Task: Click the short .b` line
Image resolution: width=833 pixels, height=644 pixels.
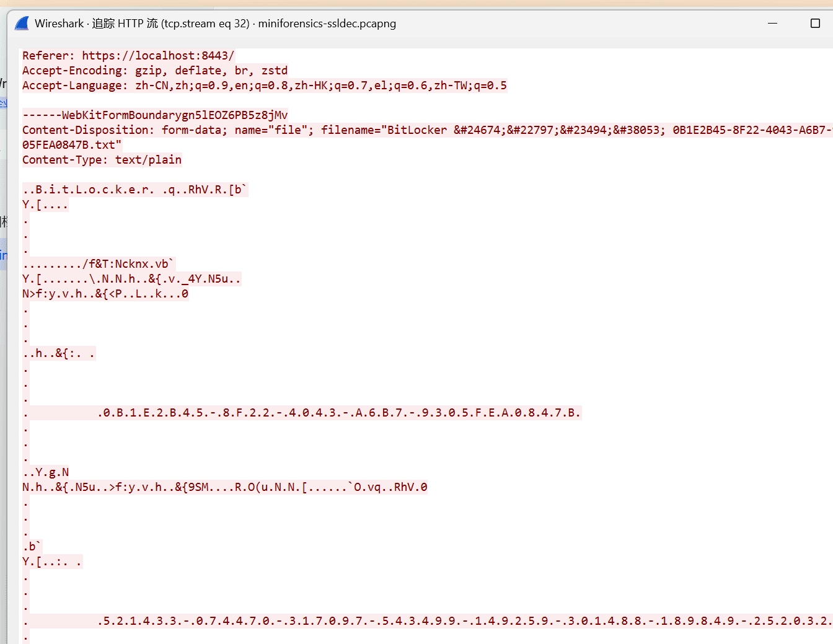Action: coord(32,547)
